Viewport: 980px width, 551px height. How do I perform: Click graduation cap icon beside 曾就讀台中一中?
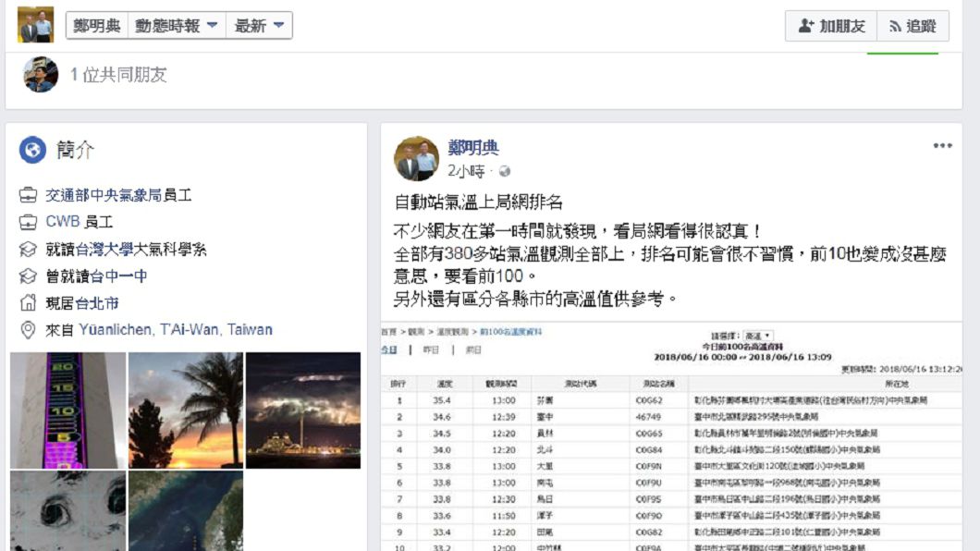(x=28, y=276)
